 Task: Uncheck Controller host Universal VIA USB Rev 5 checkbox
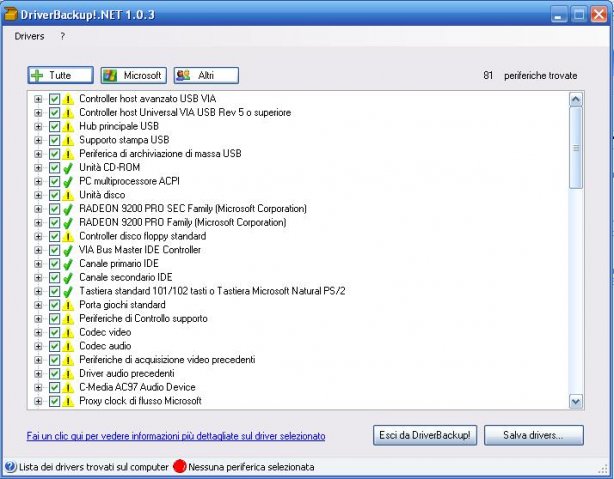pos(54,113)
